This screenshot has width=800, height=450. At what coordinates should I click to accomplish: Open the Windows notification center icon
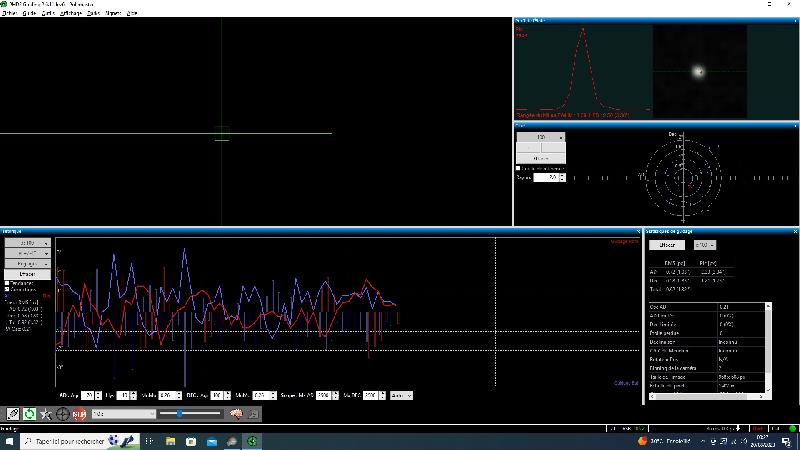(787, 442)
